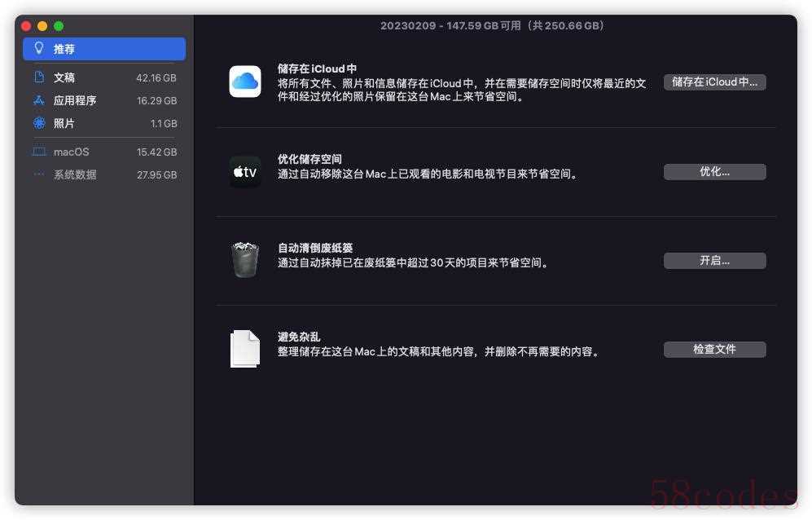
Task: Click the flower icon beside 照片
Action: point(39,123)
